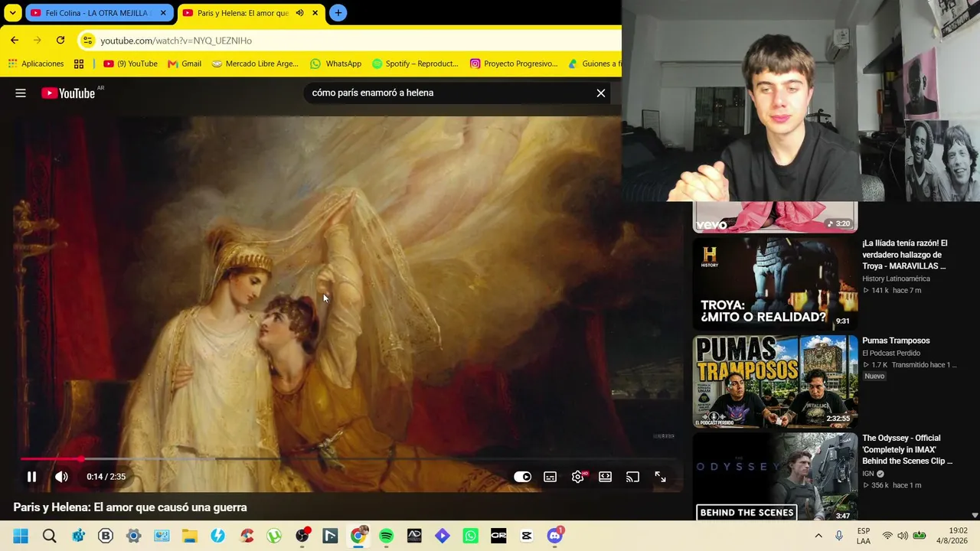Open the Pumas Tramposos title link
Image resolution: width=980 pixels, height=551 pixels.
tap(896, 341)
